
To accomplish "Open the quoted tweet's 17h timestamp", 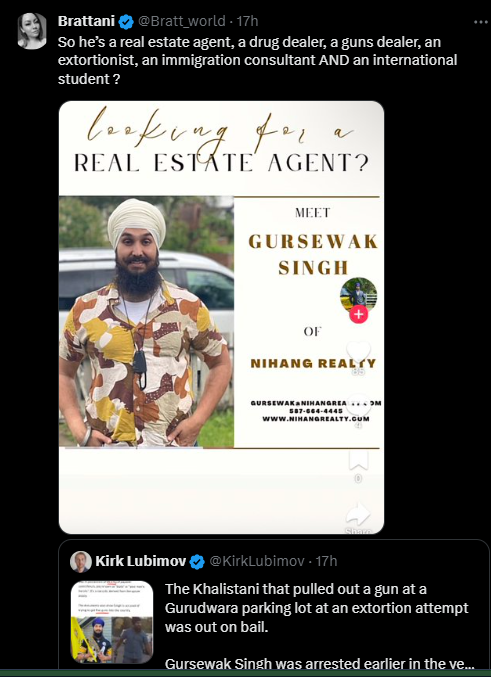I will point(326,561).
